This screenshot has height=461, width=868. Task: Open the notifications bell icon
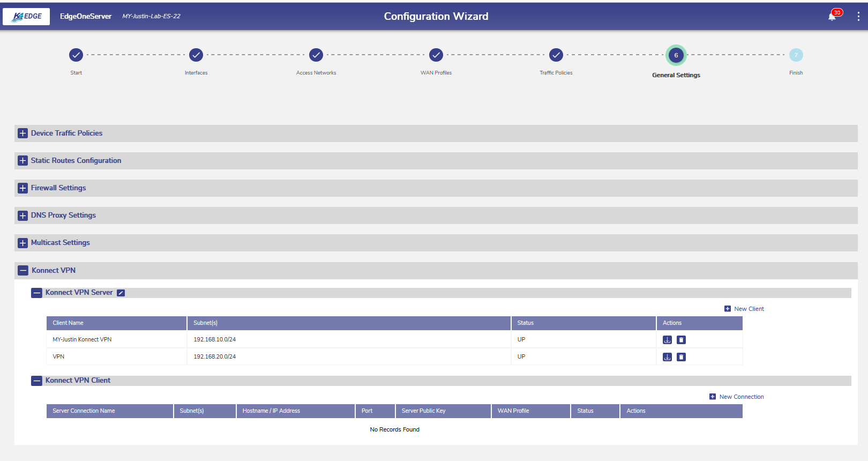point(832,17)
